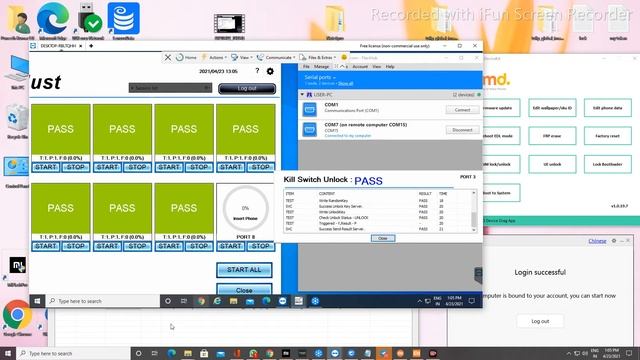Close the Kill Switch Unlock result dialog
The image size is (640, 360).
[x=383, y=238]
